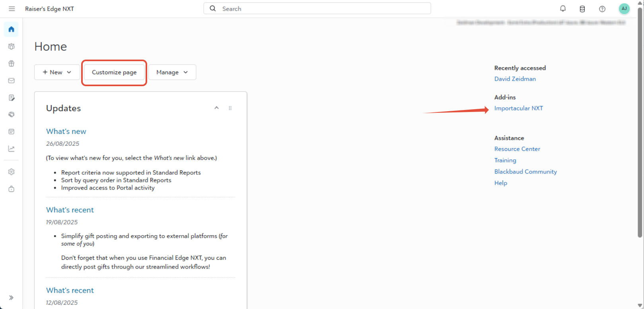The image size is (644, 309).
Task: Click the Add-ins heading
Action: click(505, 97)
